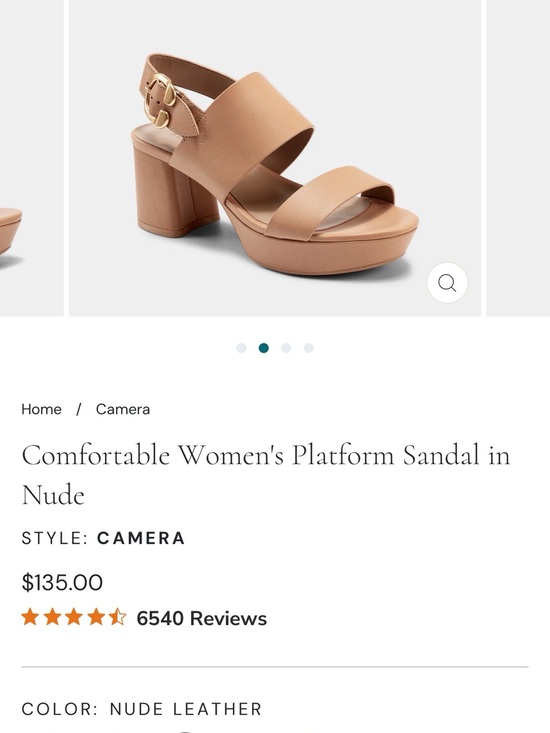Screen dimensions: 550x733
Task: Click the product title heading
Action: click(x=265, y=474)
